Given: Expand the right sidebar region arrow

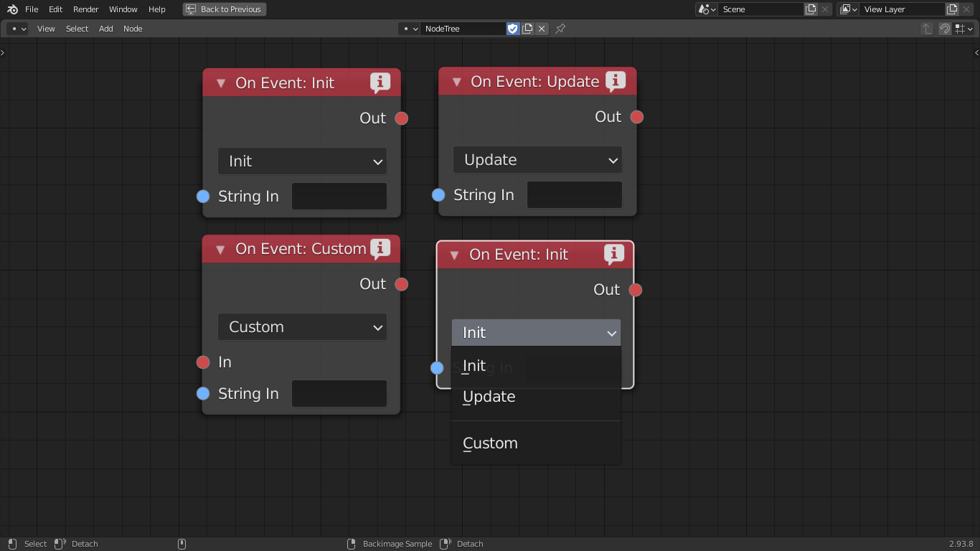Looking at the screenshot, I should (x=976, y=52).
